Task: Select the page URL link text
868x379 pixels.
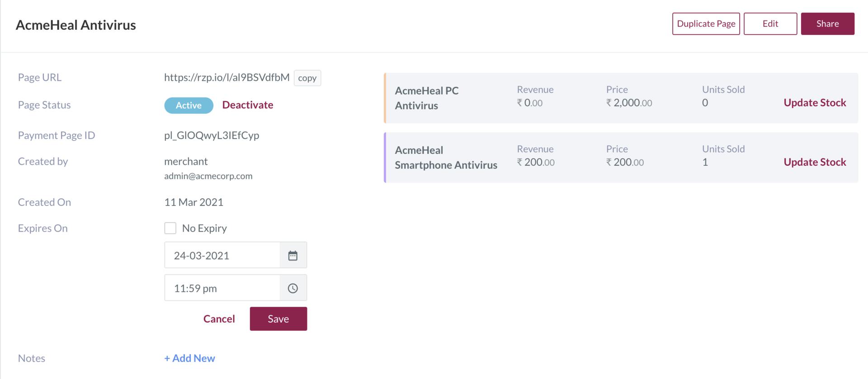Action: click(227, 77)
